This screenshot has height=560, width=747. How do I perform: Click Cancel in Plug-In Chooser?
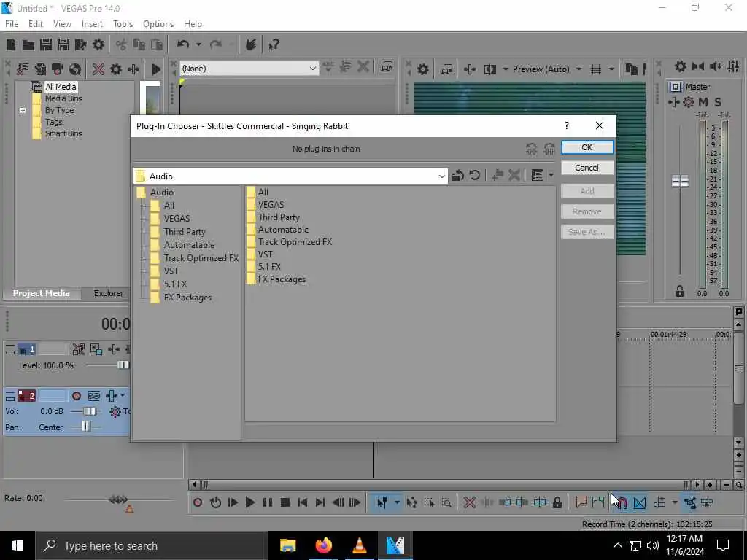[x=587, y=168]
